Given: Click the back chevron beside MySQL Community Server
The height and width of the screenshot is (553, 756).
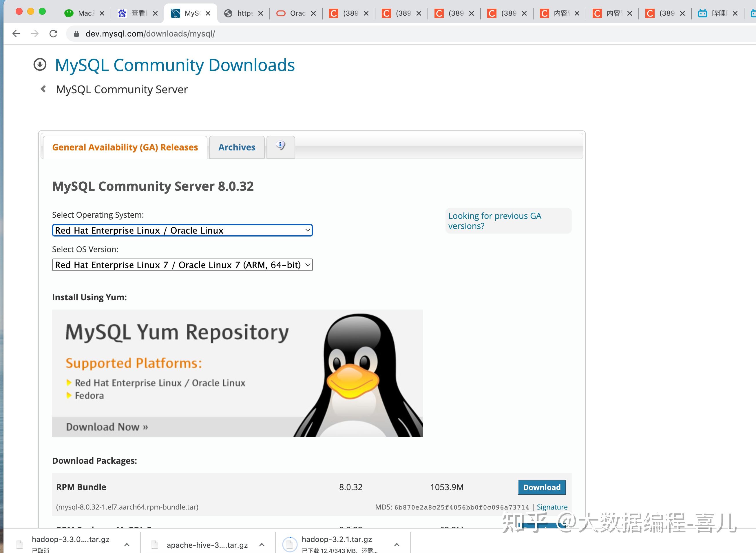Looking at the screenshot, I should point(43,89).
